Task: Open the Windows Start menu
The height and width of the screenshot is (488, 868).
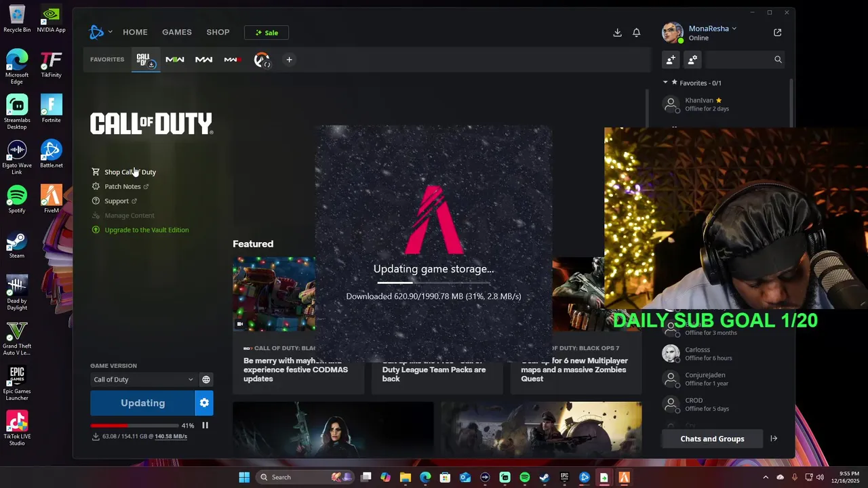Action: (x=244, y=477)
